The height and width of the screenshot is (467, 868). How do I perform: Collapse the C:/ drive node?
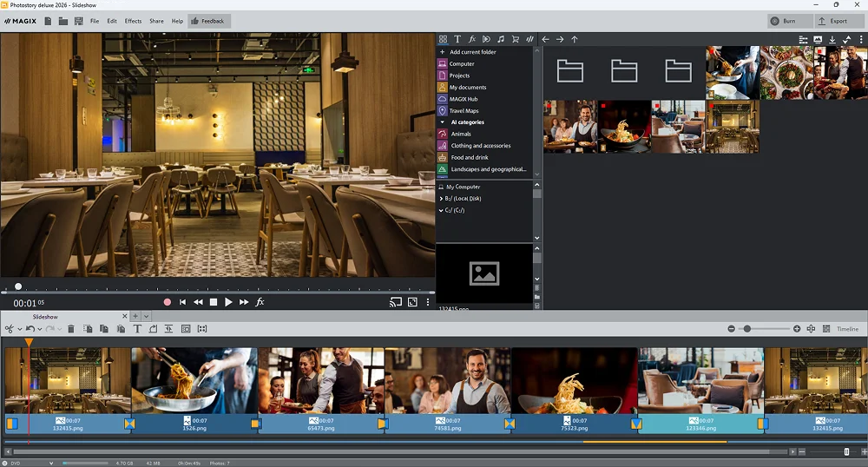[441, 210]
